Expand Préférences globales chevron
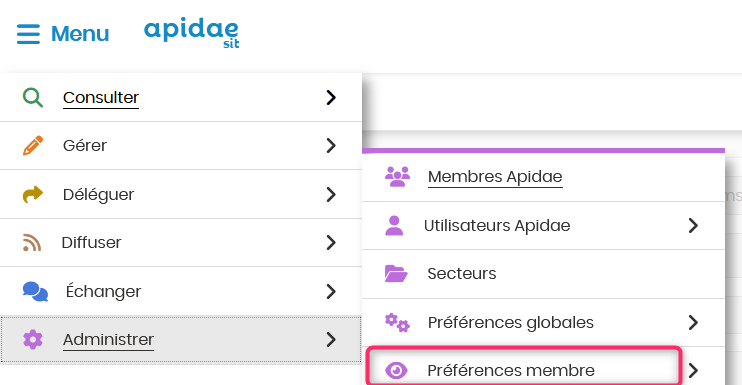 [693, 323]
